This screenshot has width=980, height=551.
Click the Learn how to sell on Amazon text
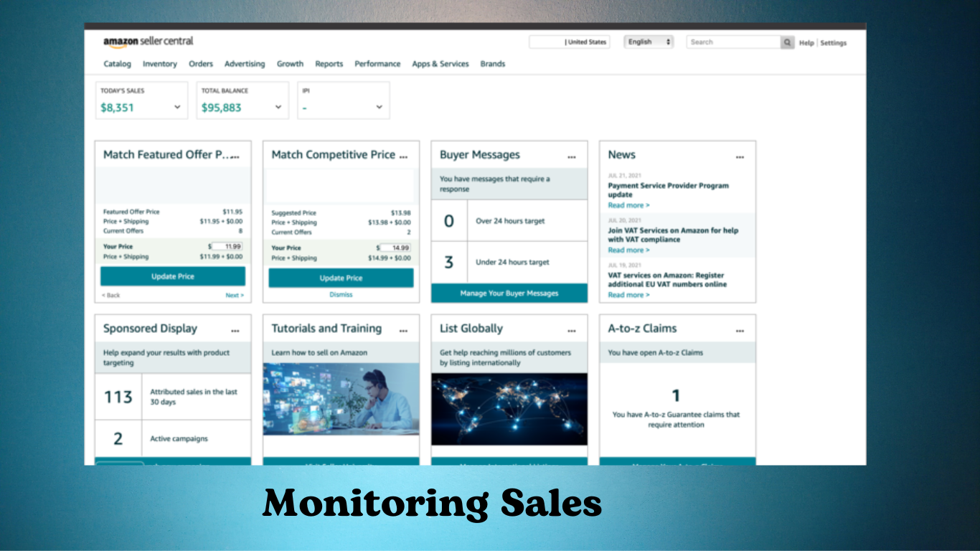(319, 353)
